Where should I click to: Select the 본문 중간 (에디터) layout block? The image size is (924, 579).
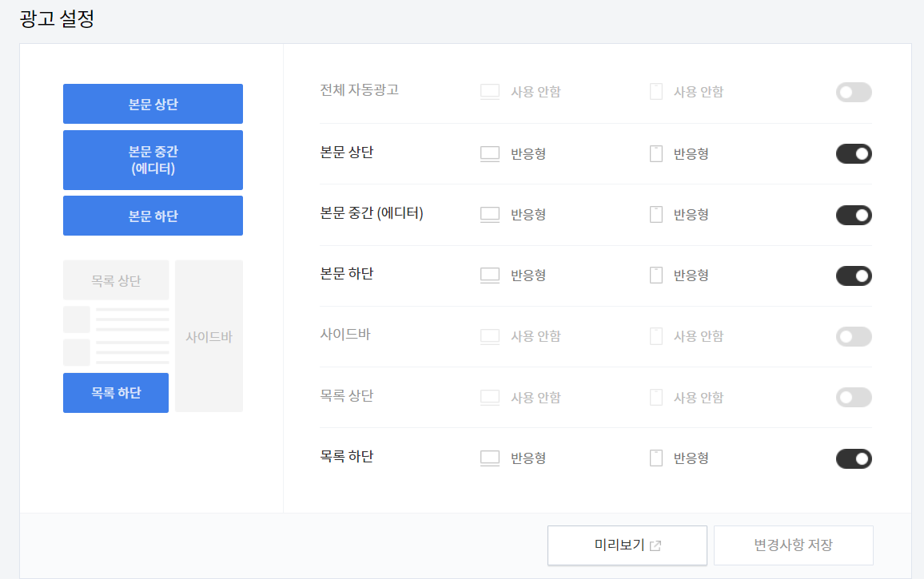(x=153, y=161)
